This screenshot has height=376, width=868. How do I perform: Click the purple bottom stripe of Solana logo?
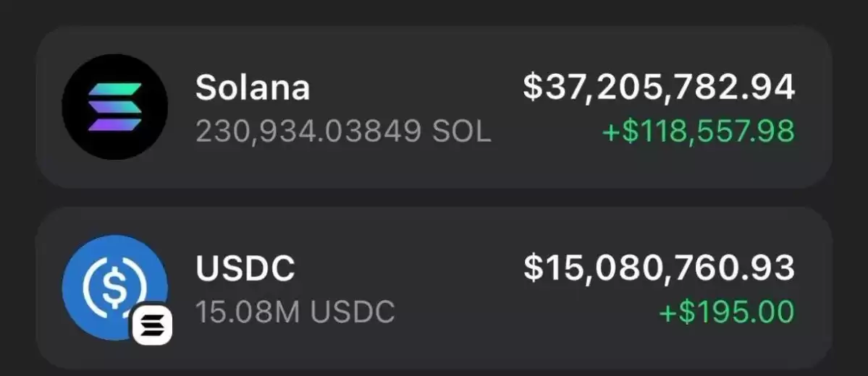pyautogui.click(x=114, y=124)
